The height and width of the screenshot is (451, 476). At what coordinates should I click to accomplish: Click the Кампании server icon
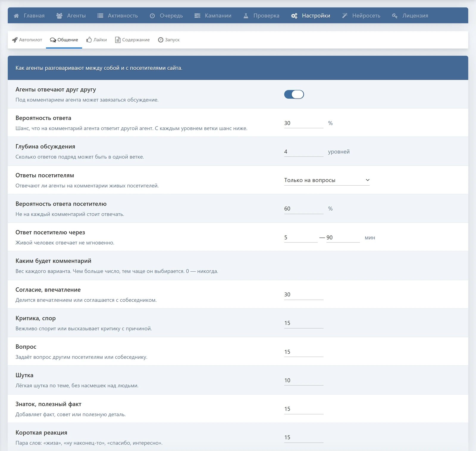click(197, 16)
